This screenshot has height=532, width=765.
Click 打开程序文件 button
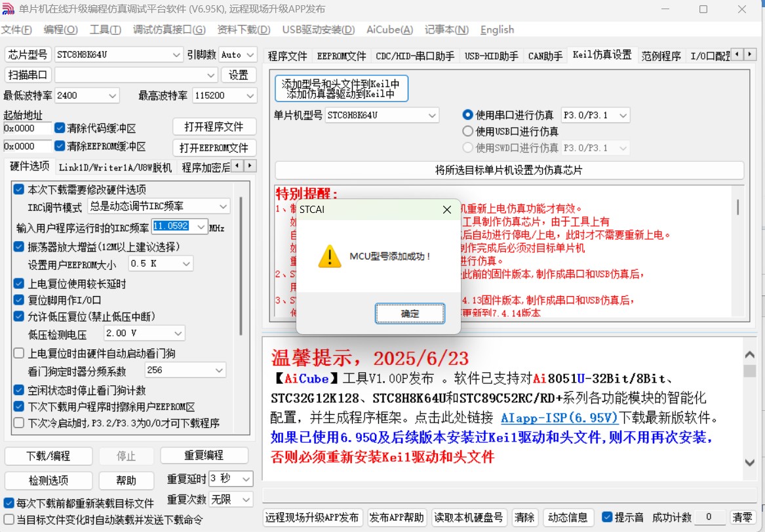(x=214, y=127)
